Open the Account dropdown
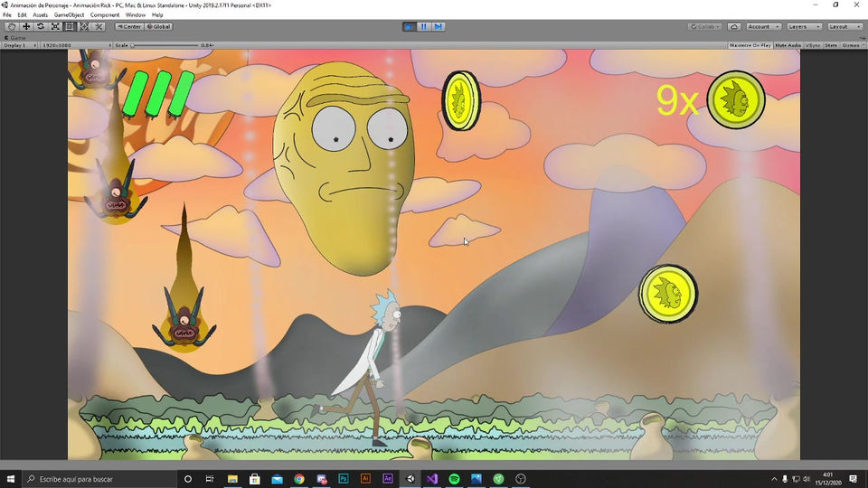Screen dimensions: 868x488 pyautogui.click(x=763, y=26)
